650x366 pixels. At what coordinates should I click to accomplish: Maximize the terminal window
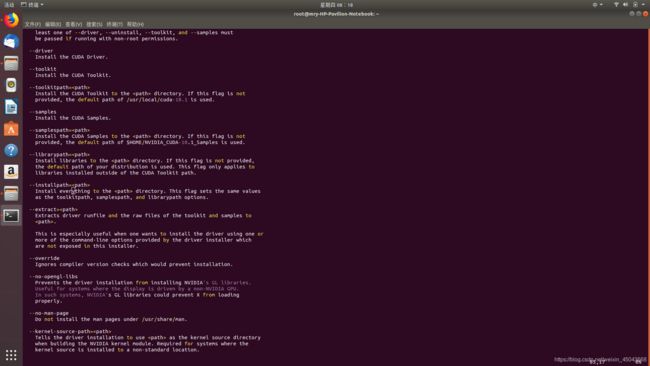[x=638, y=14]
